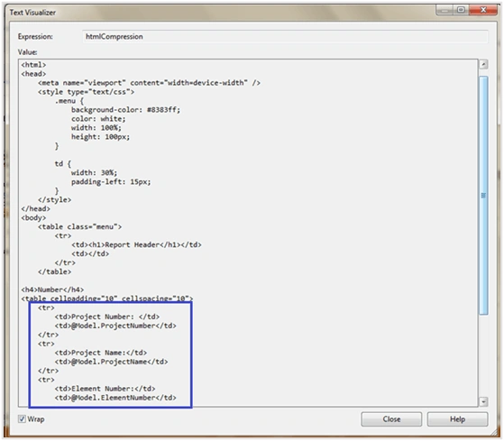Click the empty <td></td> line
This screenshot has width=504, height=441.
click(x=90, y=254)
